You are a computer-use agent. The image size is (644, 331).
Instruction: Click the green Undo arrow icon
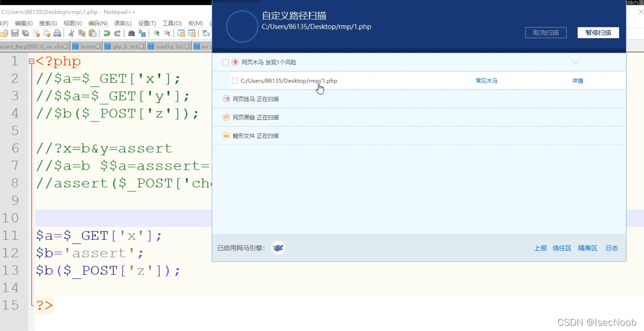point(107,33)
